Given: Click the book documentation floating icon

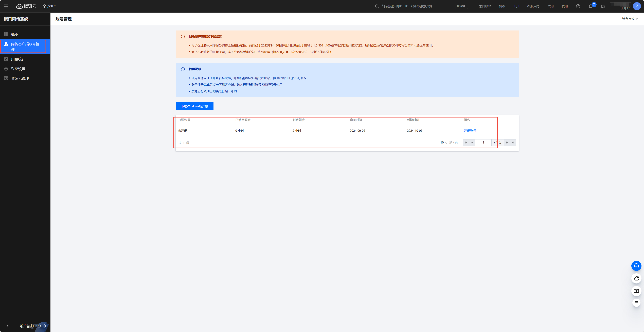Looking at the screenshot, I should click(636, 291).
